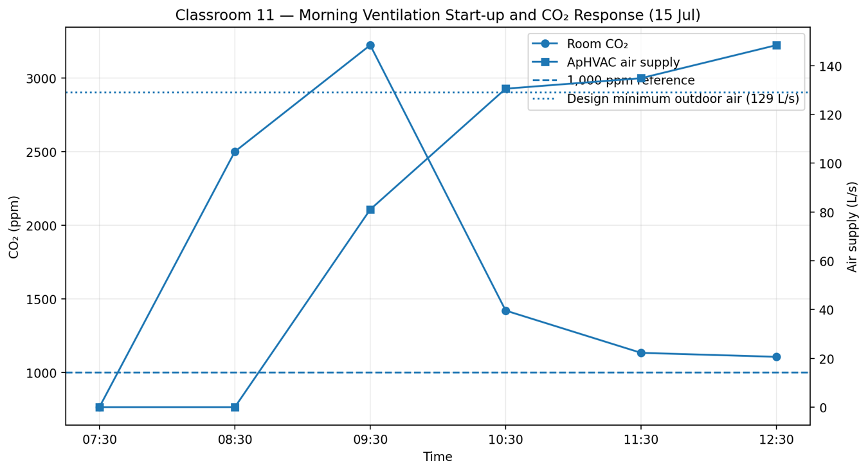Click the Room CO₂ marker at 12:30
The image size is (868, 472).
point(776,357)
